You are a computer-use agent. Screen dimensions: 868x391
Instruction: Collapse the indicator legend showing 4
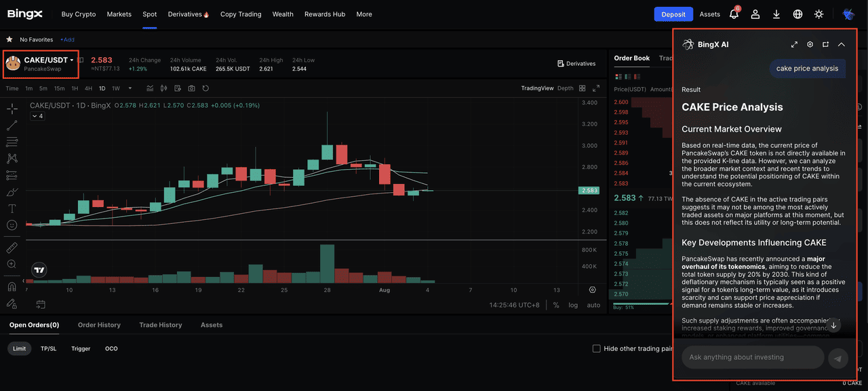(x=37, y=116)
